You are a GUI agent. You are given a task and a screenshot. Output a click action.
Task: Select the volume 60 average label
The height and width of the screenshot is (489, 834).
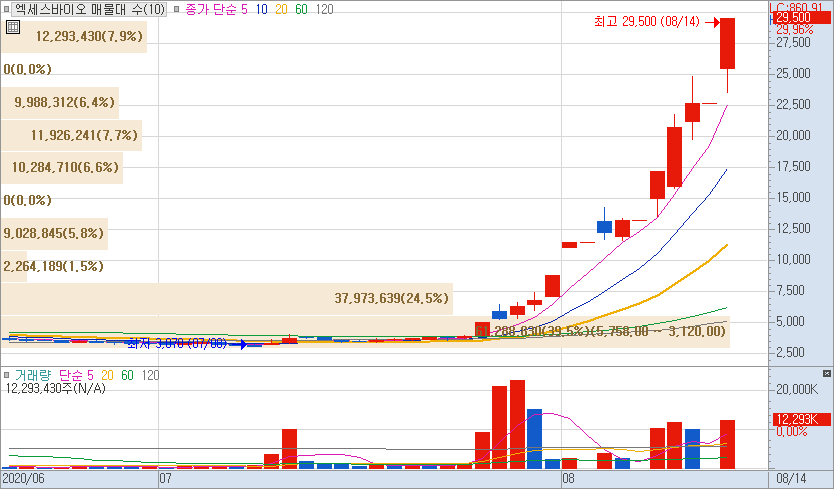click(x=128, y=375)
